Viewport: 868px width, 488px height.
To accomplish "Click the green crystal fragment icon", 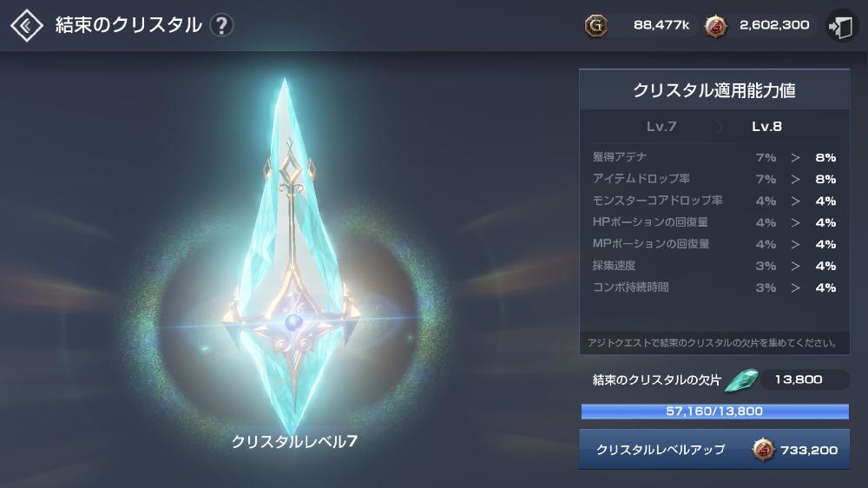I will coord(742,380).
